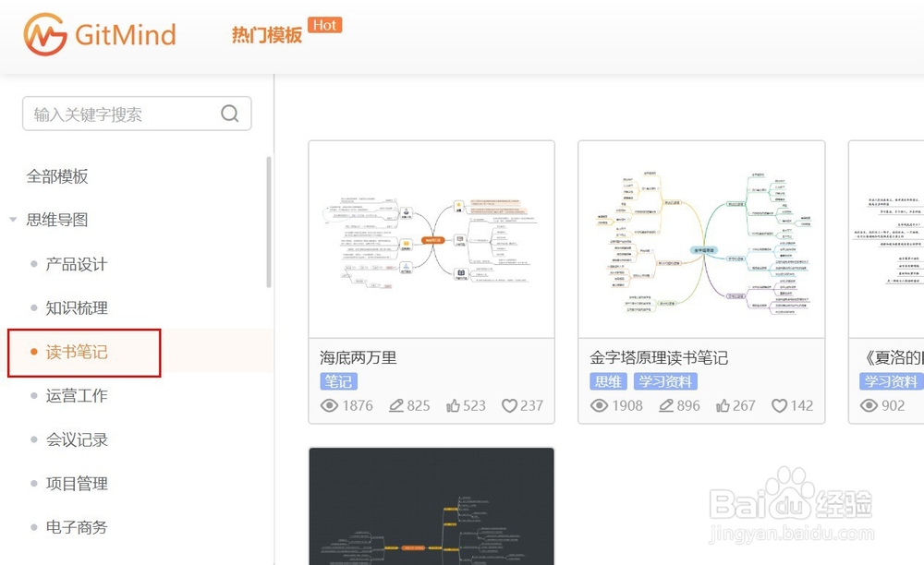Click the magnifier search icon
The width and height of the screenshot is (924, 565).
click(x=230, y=113)
